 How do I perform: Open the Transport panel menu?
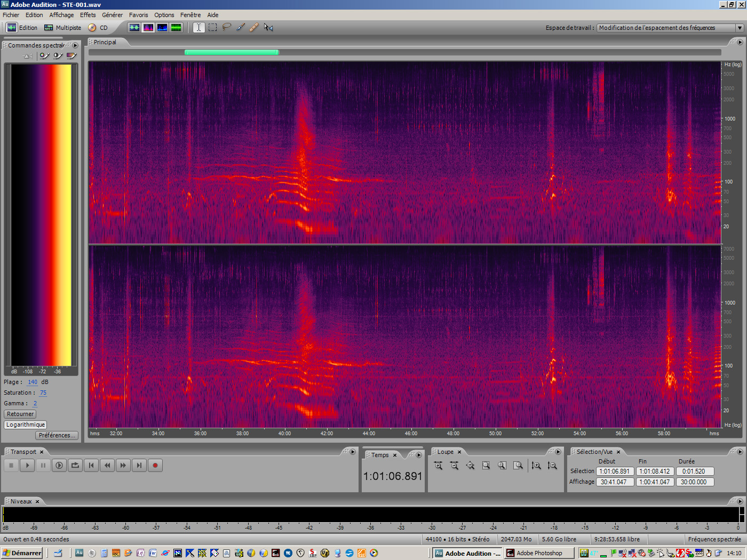click(x=352, y=451)
